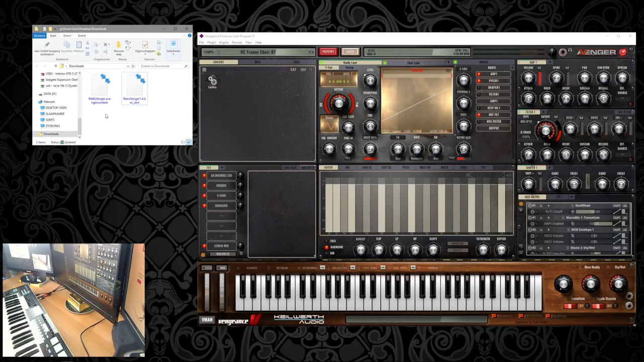Toggle the V-Verb effect LED
Image resolution: width=644 pixels, height=362 pixels.
coord(204,196)
